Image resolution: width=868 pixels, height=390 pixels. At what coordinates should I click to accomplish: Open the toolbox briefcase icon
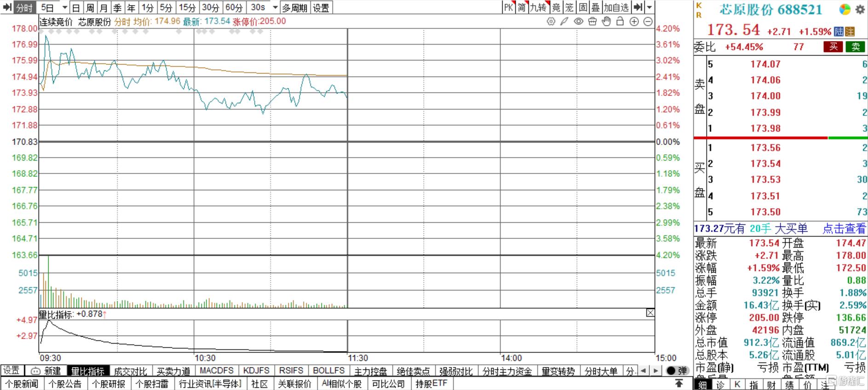592,22
